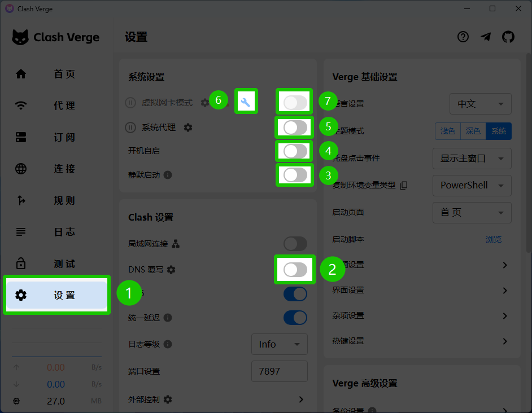
Task: Open 外部控制 gear settings
Action: click(168, 399)
